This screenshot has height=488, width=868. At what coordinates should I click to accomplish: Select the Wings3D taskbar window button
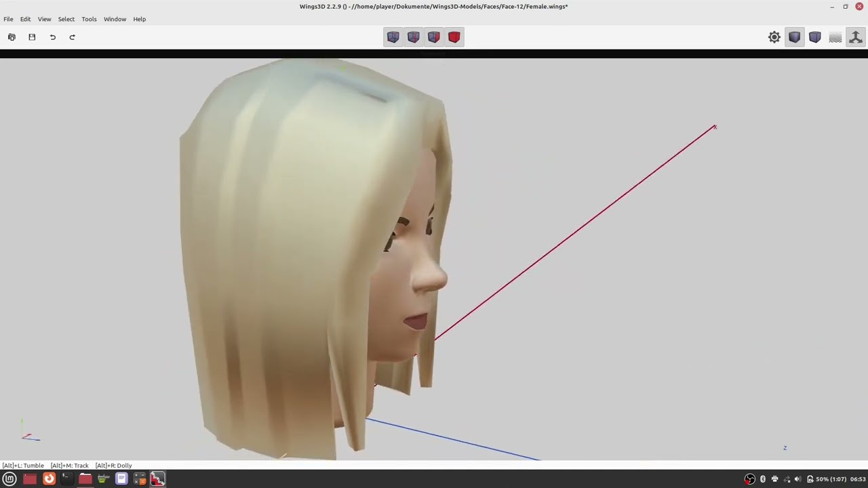click(157, 479)
